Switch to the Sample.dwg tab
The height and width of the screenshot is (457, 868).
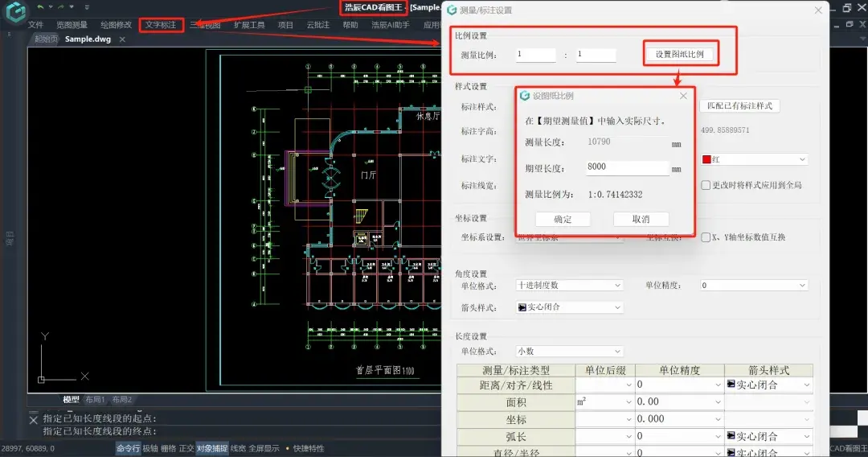[x=88, y=39]
